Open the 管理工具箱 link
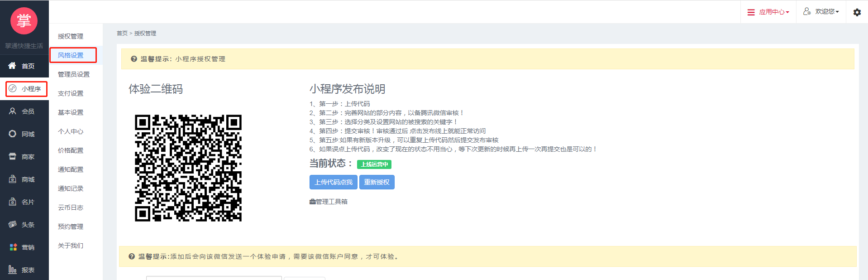The image size is (868, 280). point(329,202)
